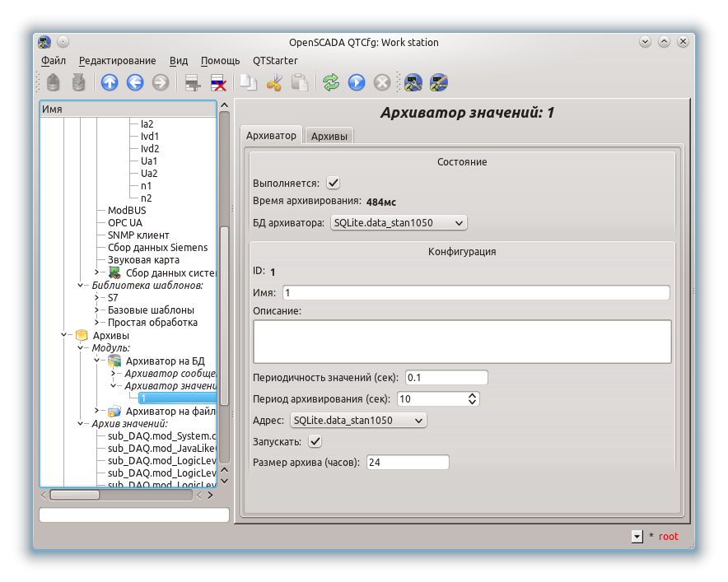Toggle the Выполняется checkbox

[334, 183]
